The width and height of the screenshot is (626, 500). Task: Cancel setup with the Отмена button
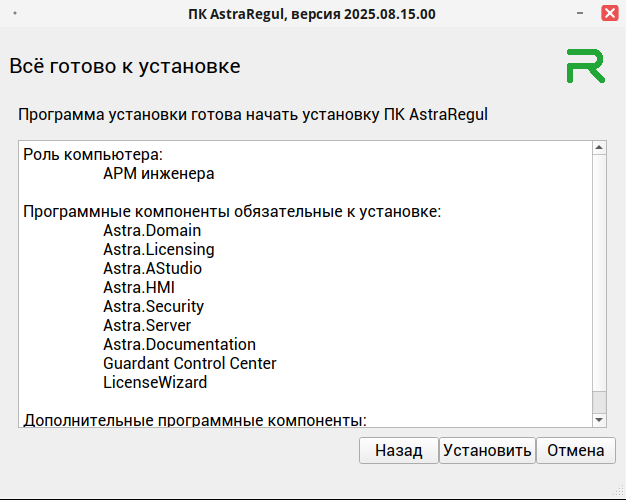[x=575, y=451]
